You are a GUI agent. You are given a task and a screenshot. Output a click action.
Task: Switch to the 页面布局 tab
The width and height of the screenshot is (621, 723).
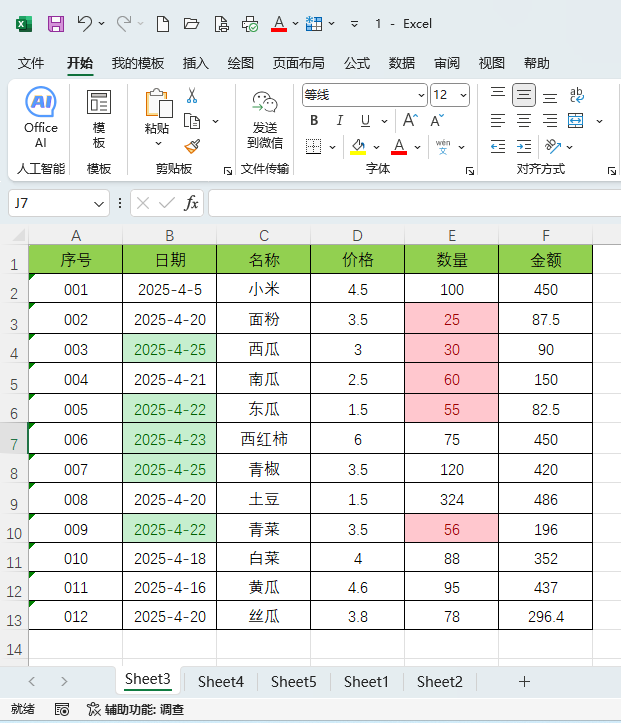(298, 63)
